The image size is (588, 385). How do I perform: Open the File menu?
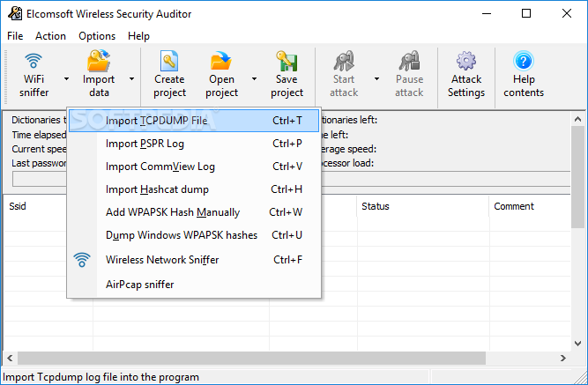[x=15, y=36]
